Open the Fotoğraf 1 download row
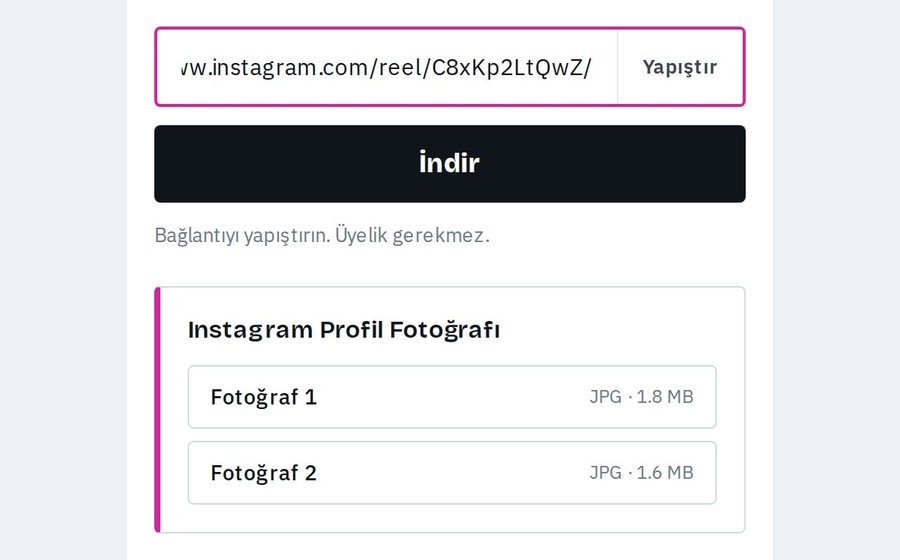 click(x=452, y=396)
